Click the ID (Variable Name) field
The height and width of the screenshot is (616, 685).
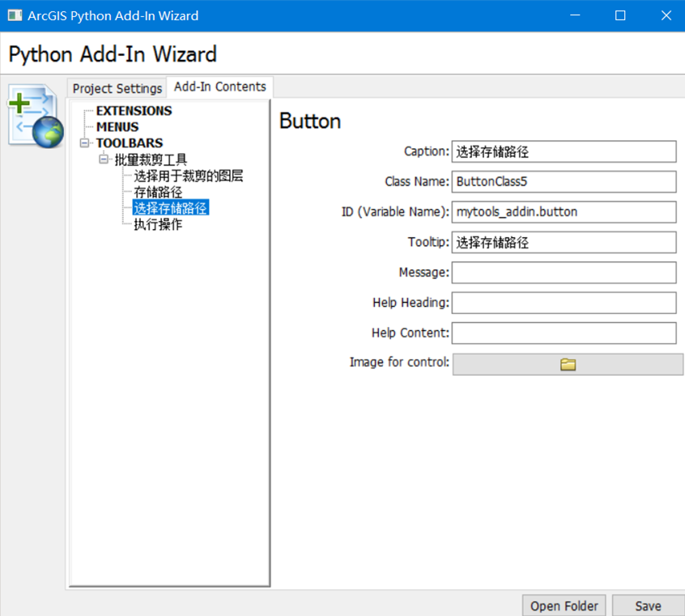pyautogui.click(x=564, y=212)
